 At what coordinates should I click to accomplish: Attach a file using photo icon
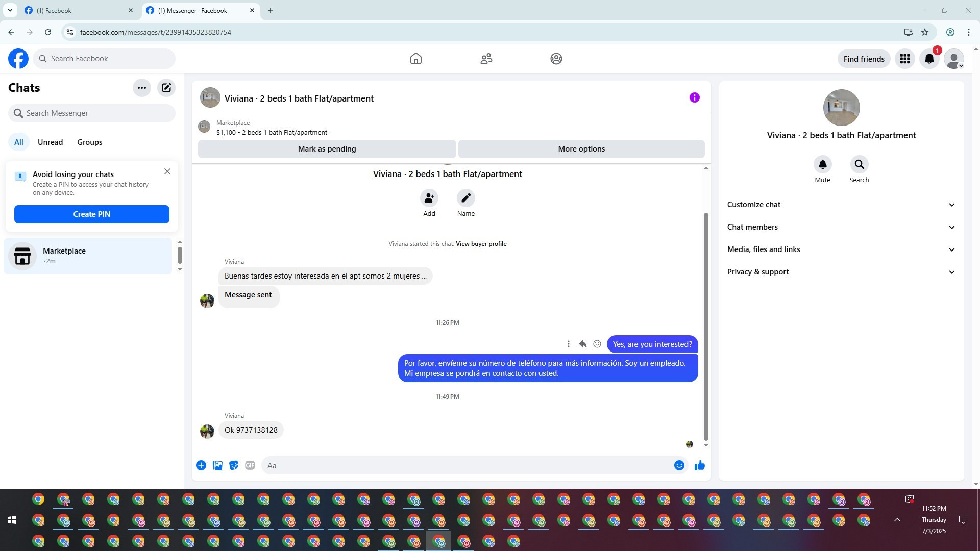(x=217, y=465)
